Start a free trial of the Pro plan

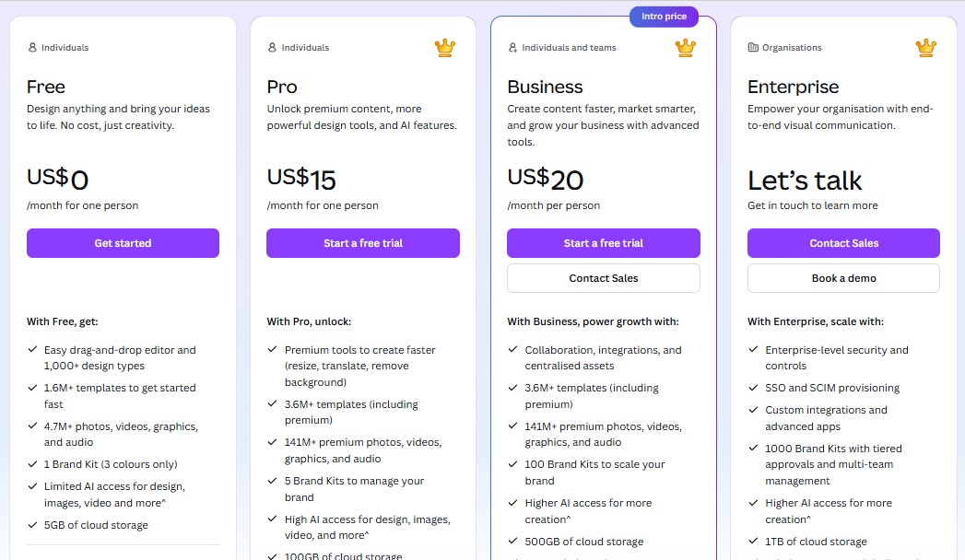pyautogui.click(x=362, y=242)
